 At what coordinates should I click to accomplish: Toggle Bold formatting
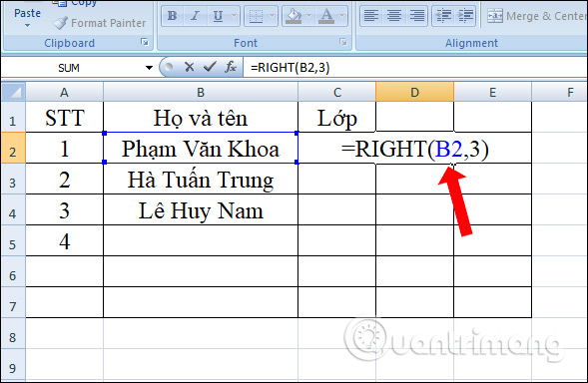point(172,16)
